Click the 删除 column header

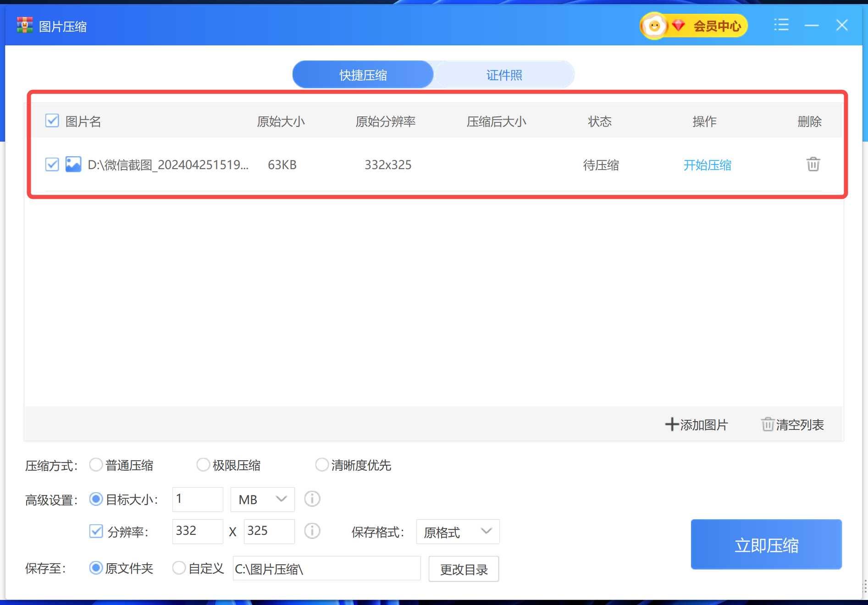pos(809,121)
